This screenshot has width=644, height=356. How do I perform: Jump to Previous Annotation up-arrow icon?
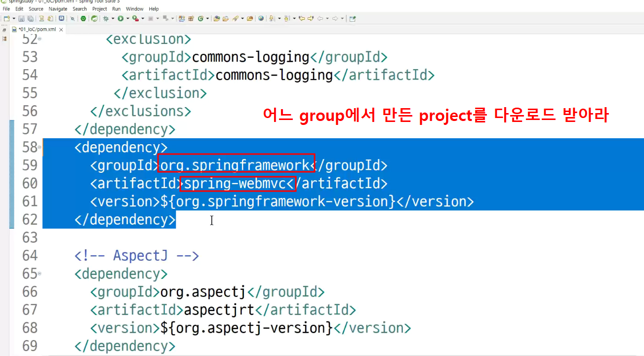(x=287, y=19)
